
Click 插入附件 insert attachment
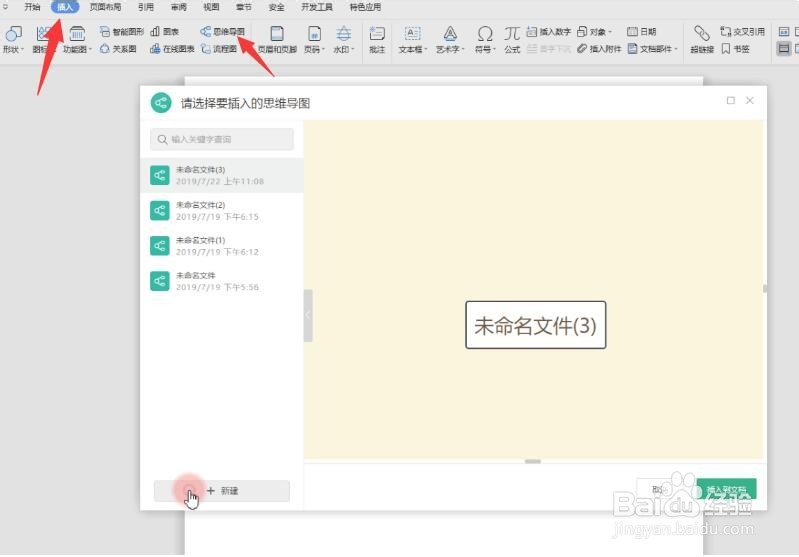[599, 49]
